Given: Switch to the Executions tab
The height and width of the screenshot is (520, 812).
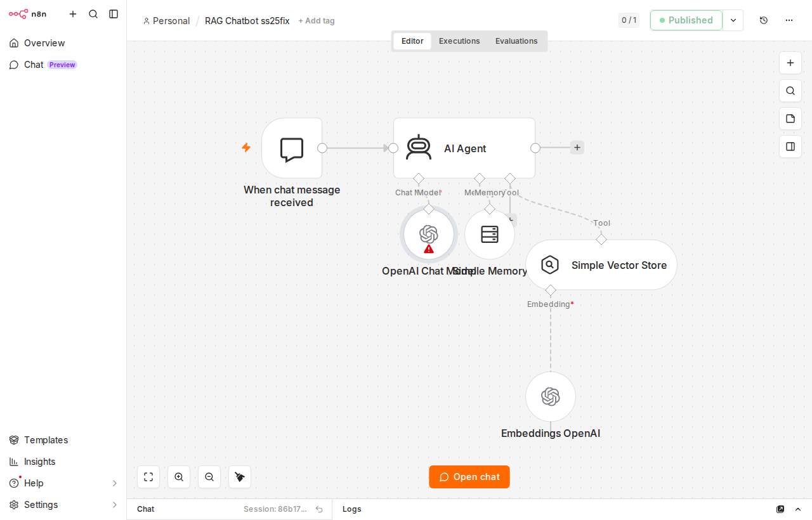Looking at the screenshot, I should [x=459, y=41].
